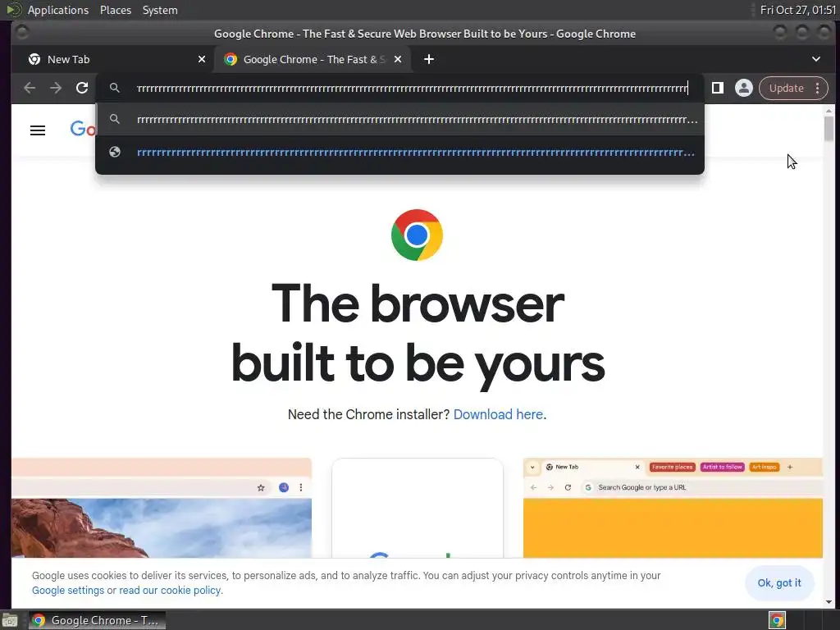Select the blue URL suggestion with globe icon
Image resolution: width=840 pixels, height=630 pixels.
pos(399,152)
